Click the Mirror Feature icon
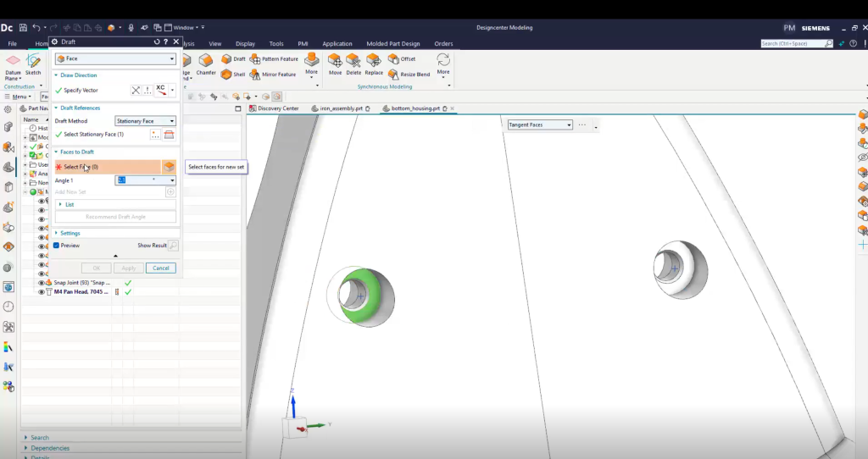Image resolution: width=868 pixels, height=459 pixels. (255, 75)
